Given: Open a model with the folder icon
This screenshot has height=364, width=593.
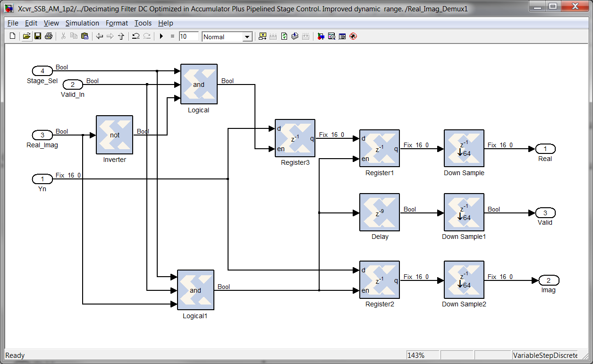Looking at the screenshot, I should pyautogui.click(x=26, y=36).
